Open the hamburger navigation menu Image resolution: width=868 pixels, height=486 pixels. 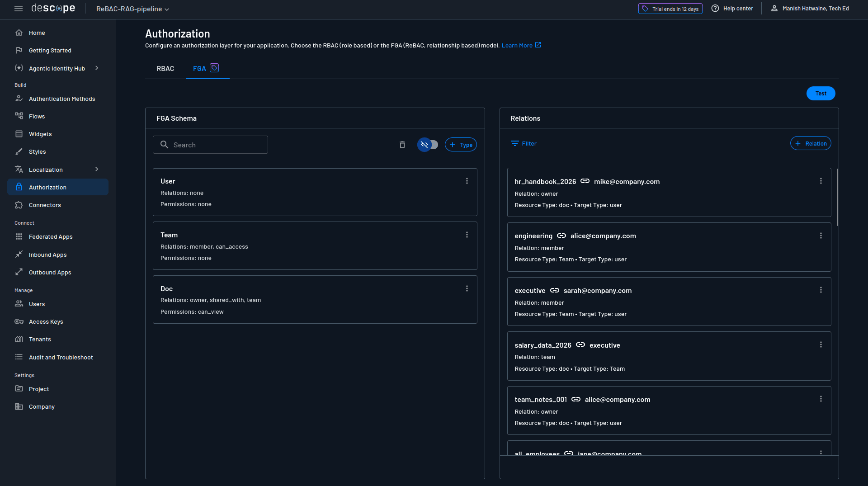[19, 8]
